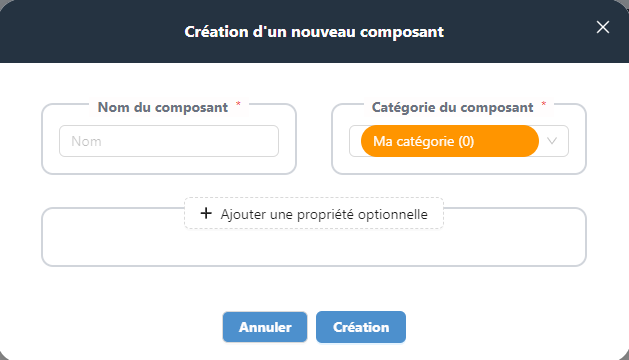
Task: Click the "Catégorie du composant" field label
Action: pos(452,108)
